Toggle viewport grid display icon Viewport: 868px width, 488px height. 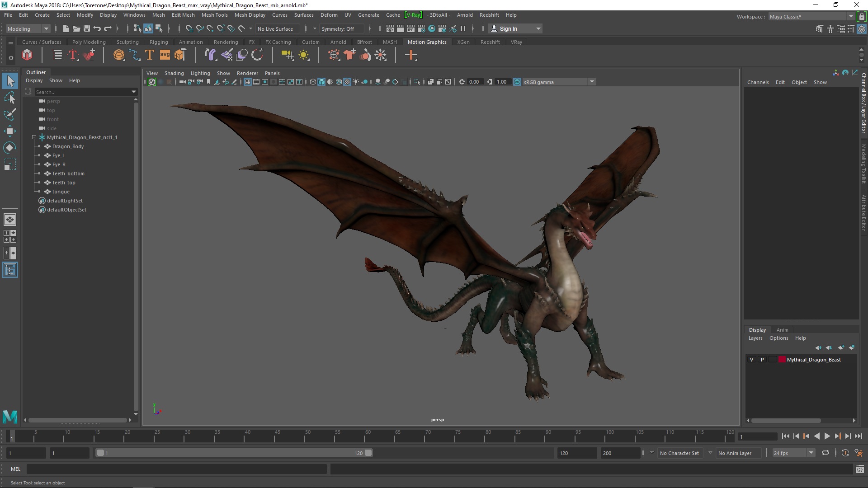point(248,82)
